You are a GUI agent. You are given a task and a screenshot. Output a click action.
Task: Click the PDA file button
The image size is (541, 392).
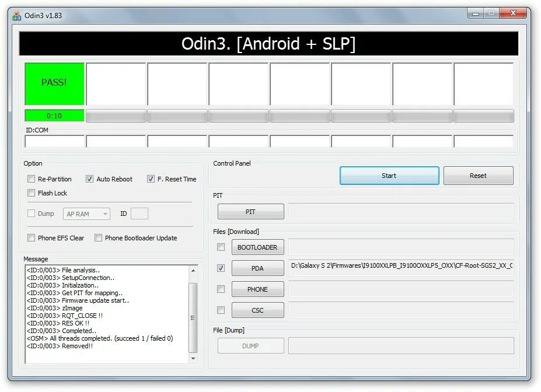click(x=257, y=268)
